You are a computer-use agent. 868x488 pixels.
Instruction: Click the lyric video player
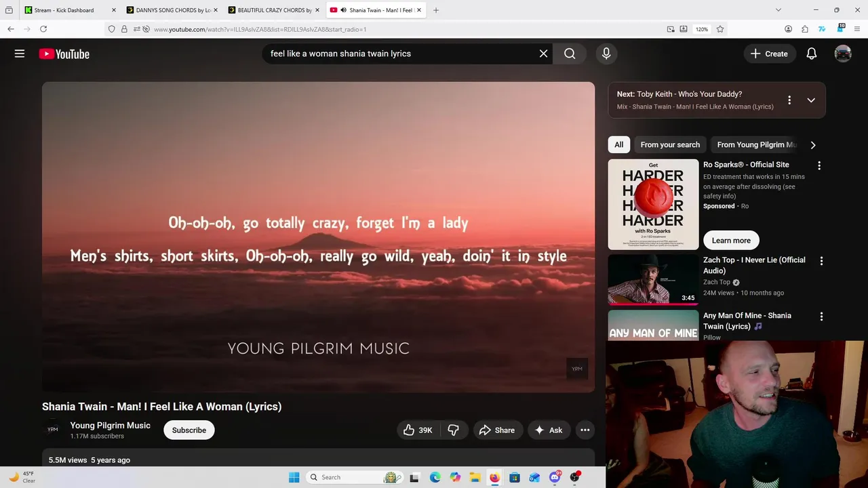click(318, 237)
